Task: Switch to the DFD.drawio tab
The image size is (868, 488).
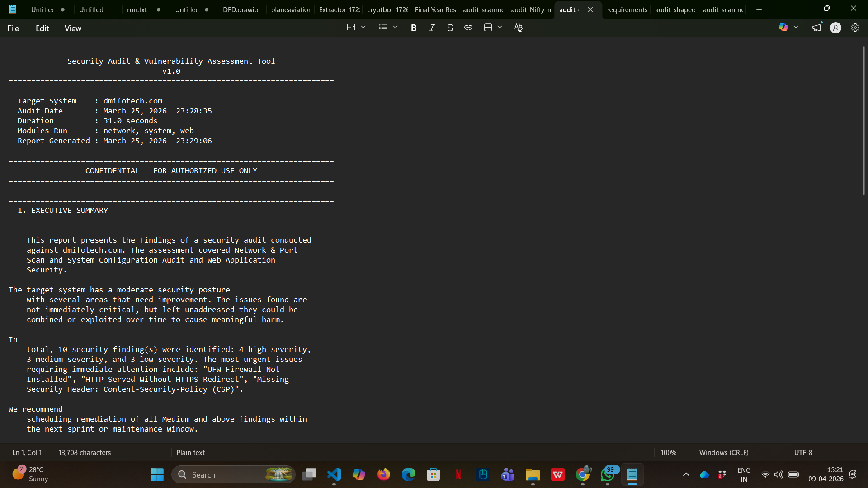Action: tap(241, 9)
